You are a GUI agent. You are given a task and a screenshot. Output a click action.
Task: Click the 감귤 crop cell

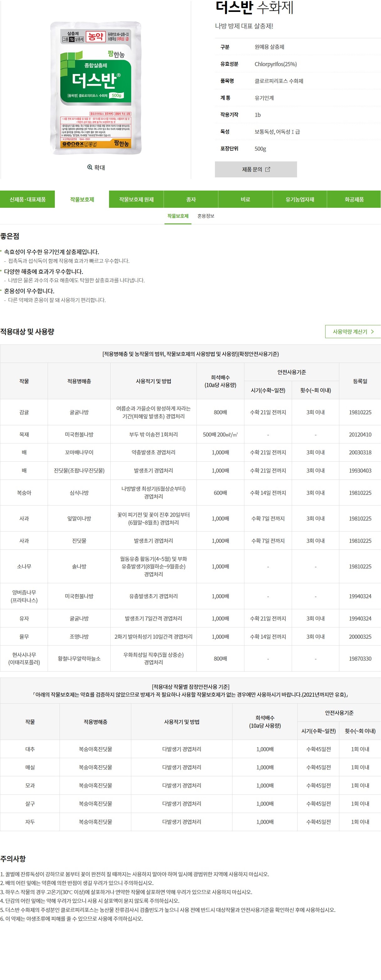pyautogui.click(x=24, y=412)
